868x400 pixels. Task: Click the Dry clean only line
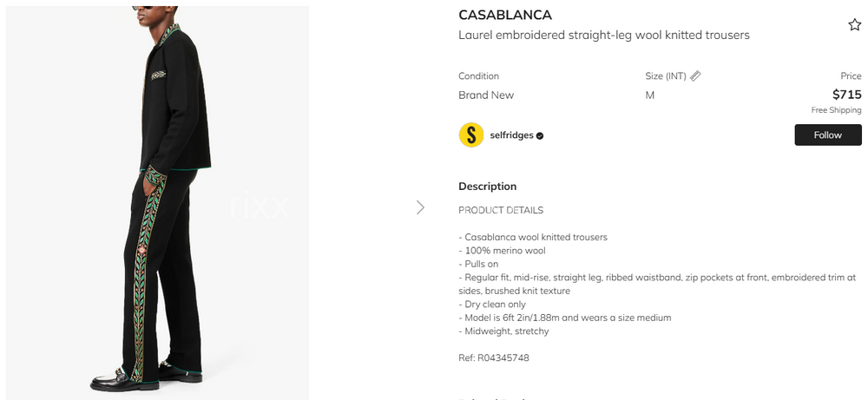point(494,305)
